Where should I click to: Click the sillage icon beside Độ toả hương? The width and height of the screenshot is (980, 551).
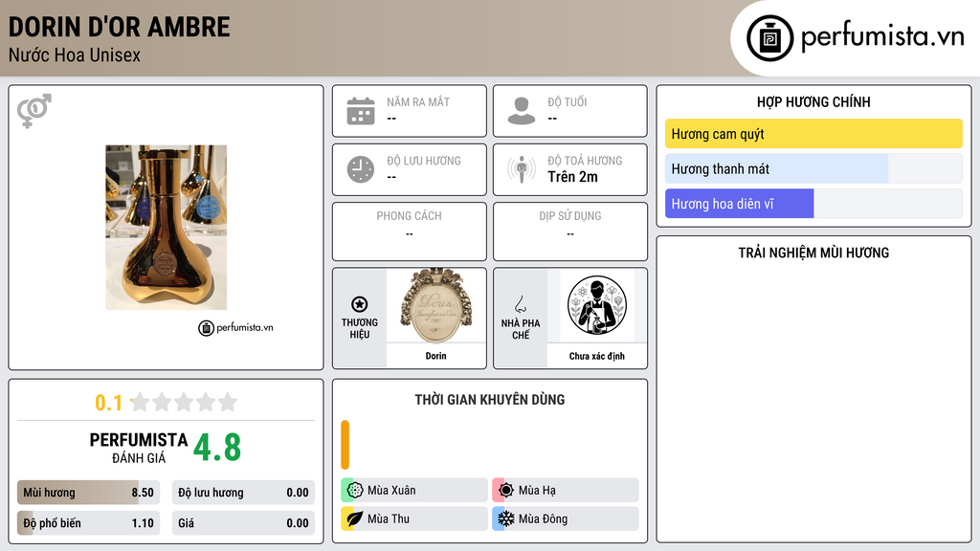522,169
